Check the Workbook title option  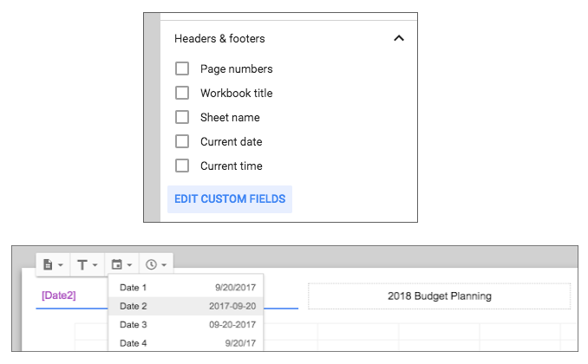pyautogui.click(x=182, y=93)
